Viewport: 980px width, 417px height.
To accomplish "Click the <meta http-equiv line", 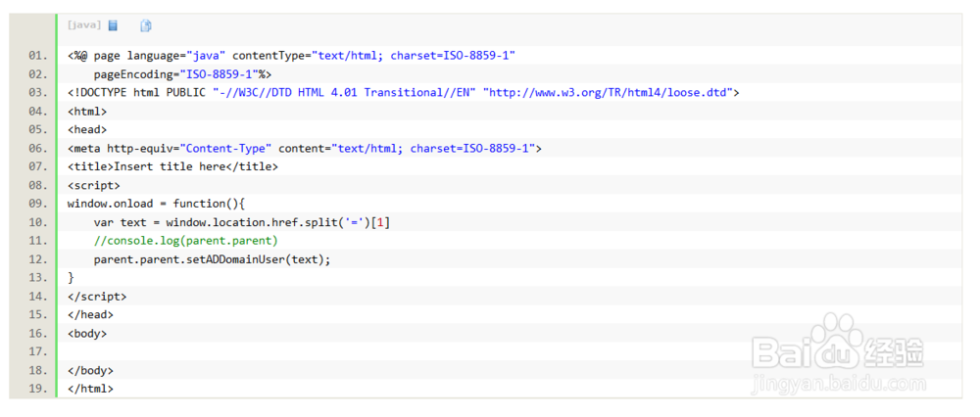I will coord(305,148).
